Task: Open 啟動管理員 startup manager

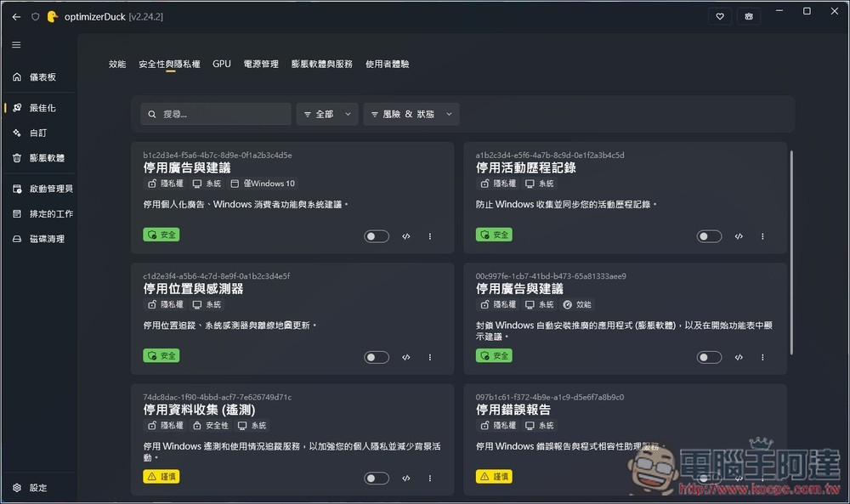Action: pyautogui.click(x=39, y=189)
